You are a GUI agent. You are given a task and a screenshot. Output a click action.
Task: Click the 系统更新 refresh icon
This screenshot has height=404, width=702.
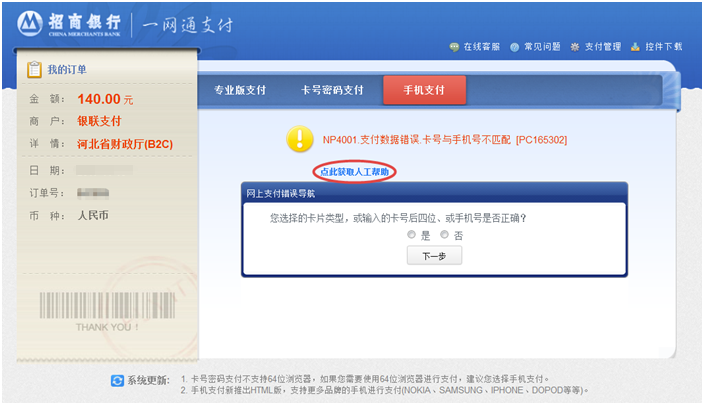(117, 381)
